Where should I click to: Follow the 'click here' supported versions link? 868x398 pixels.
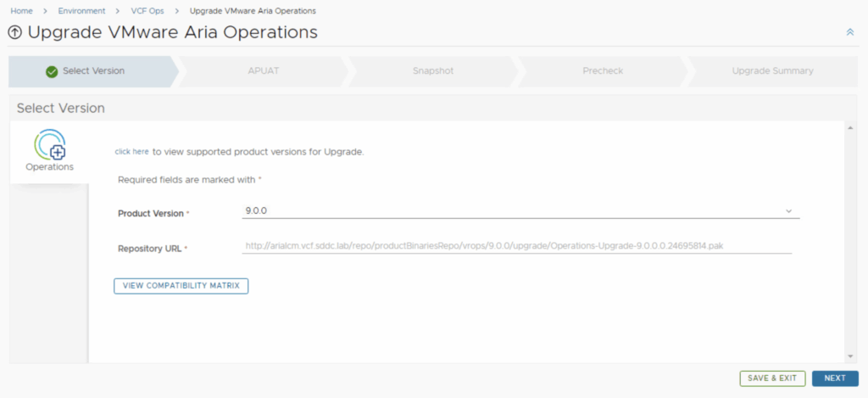click(131, 152)
